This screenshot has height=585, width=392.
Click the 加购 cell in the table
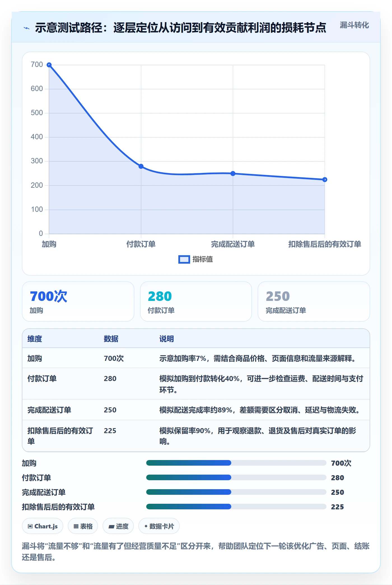35,358
